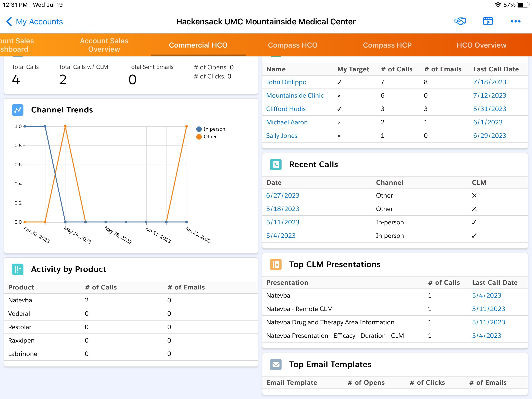This screenshot has width=532, height=399.
Task: Open the 6/27/2023 recent call
Action: pyautogui.click(x=283, y=195)
